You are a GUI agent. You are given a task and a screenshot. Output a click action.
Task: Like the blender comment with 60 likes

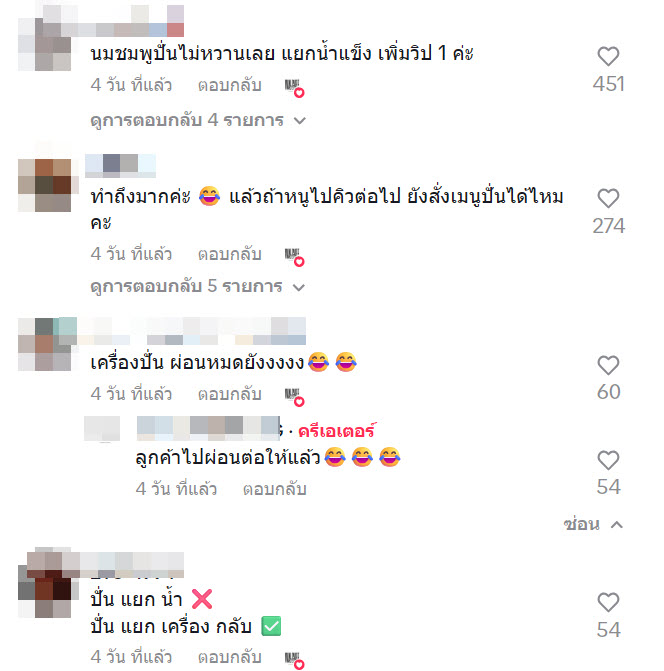(x=608, y=365)
